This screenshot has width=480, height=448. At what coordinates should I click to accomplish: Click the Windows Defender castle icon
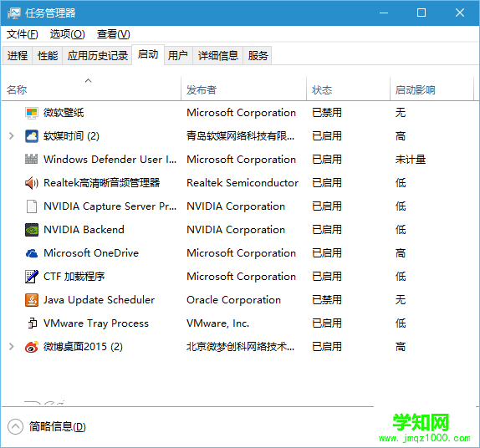click(32, 159)
